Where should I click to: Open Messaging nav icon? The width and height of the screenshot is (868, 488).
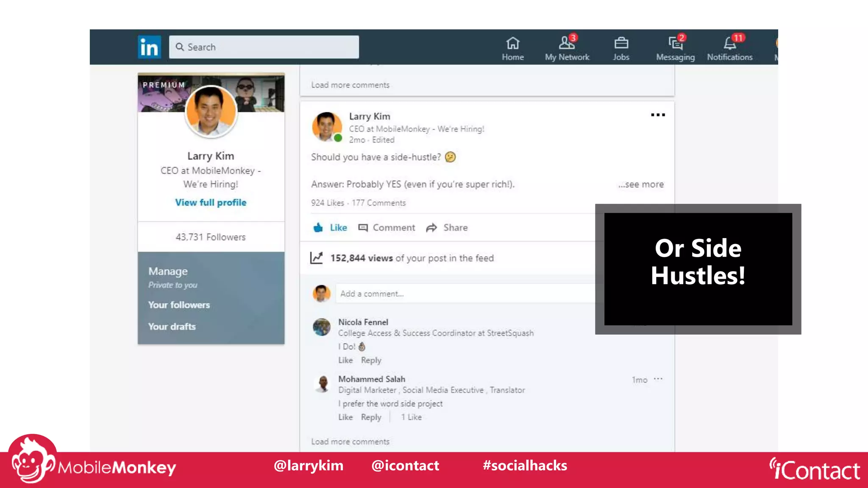pyautogui.click(x=676, y=43)
